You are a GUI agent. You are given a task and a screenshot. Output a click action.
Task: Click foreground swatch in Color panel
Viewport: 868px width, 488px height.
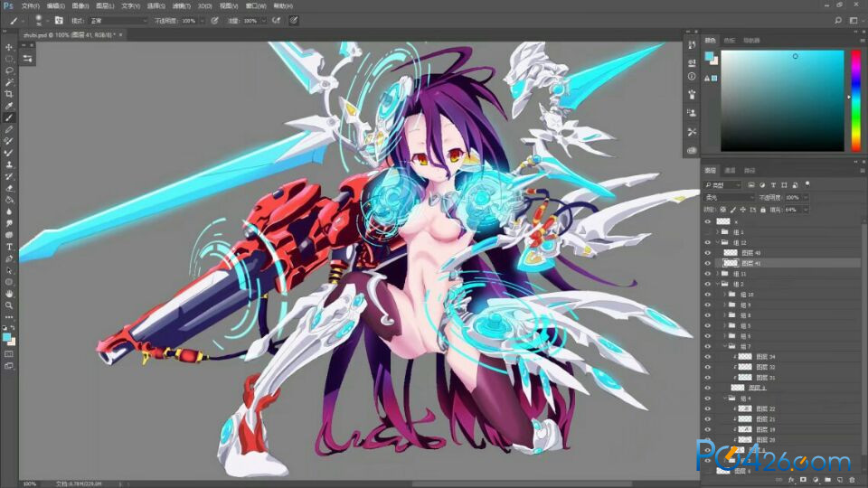pos(709,56)
